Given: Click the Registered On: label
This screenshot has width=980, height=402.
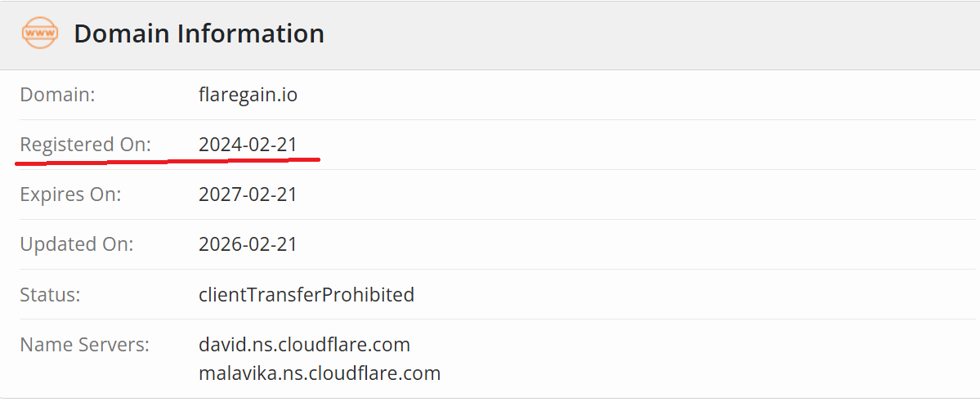Looking at the screenshot, I should [x=86, y=145].
